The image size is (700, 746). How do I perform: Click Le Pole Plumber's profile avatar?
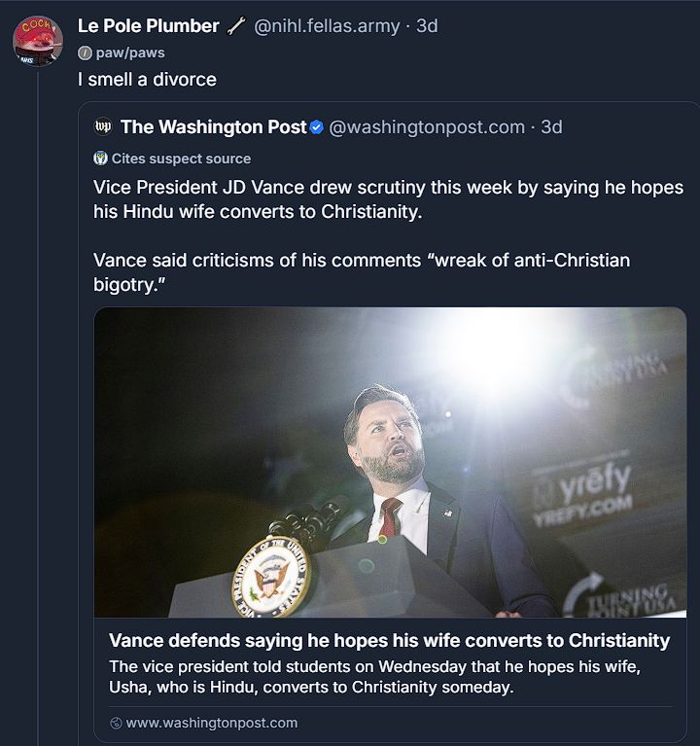pyautogui.click(x=38, y=41)
